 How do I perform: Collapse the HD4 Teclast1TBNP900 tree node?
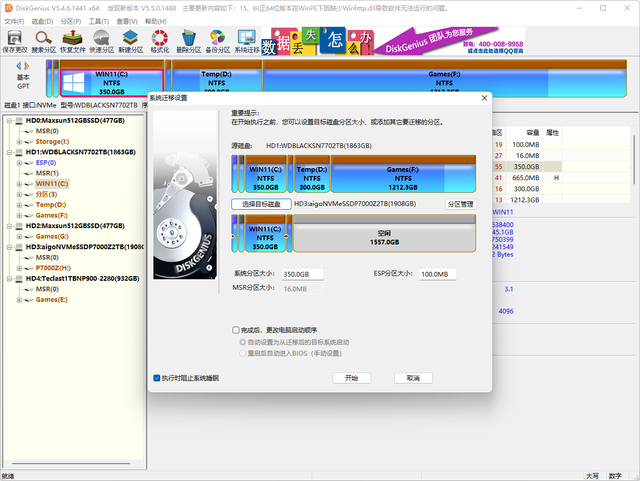9,279
